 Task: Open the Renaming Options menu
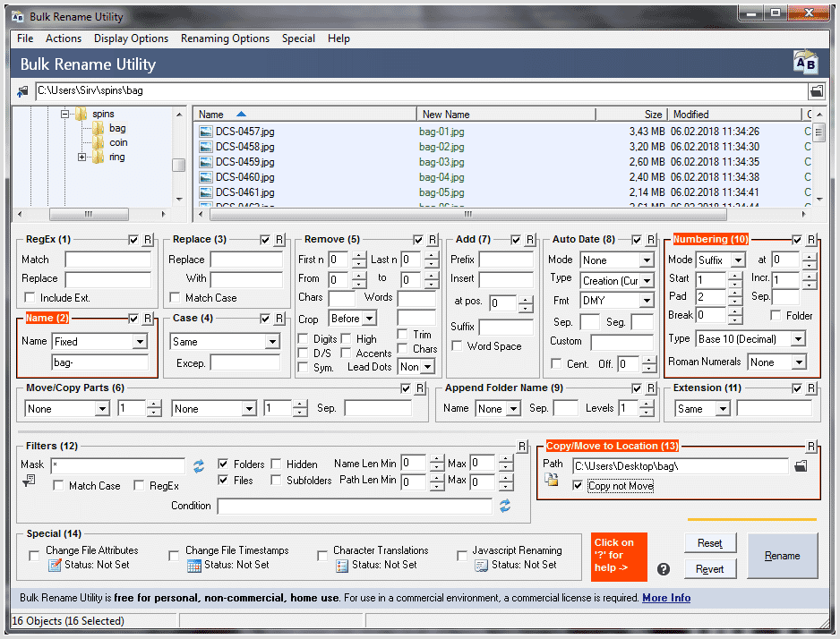click(225, 38)
